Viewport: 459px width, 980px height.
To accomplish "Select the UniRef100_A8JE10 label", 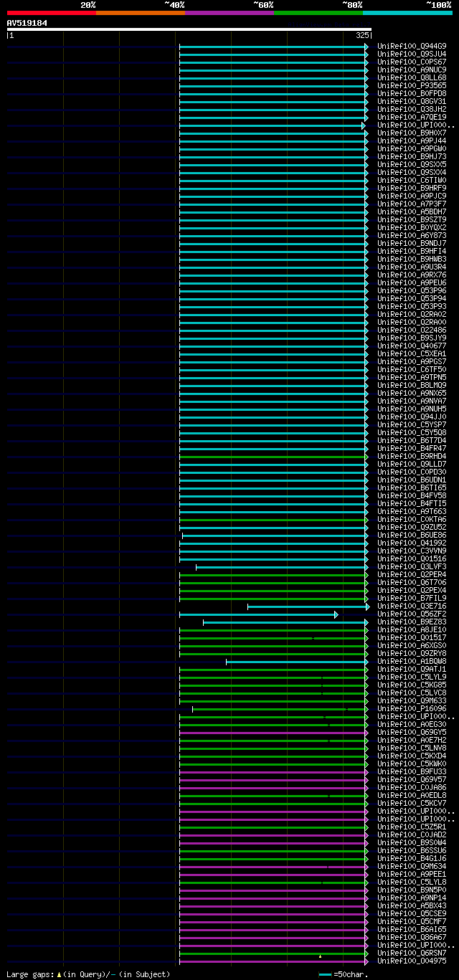I will [412, 629].
